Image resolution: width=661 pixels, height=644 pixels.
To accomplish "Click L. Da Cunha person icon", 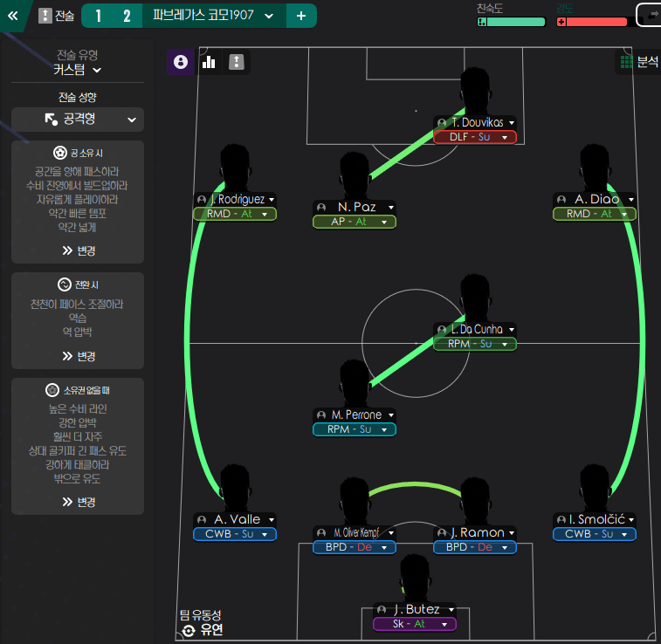I will (x=442, y=329).
